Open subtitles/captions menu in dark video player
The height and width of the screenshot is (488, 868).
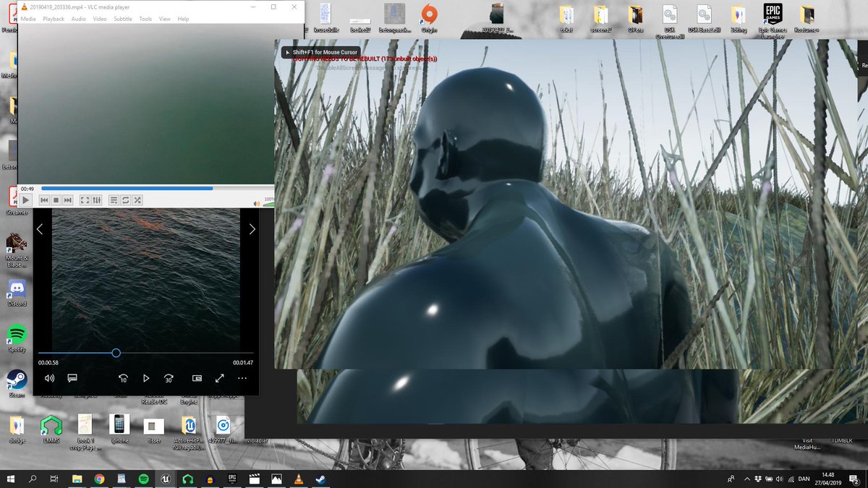pyautogui.click(x=72, y=377)
